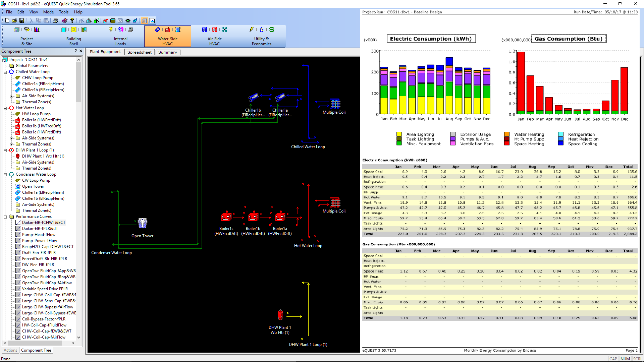
Task: Click the red checkmark icon in toolbar
Action: (106, 20)
